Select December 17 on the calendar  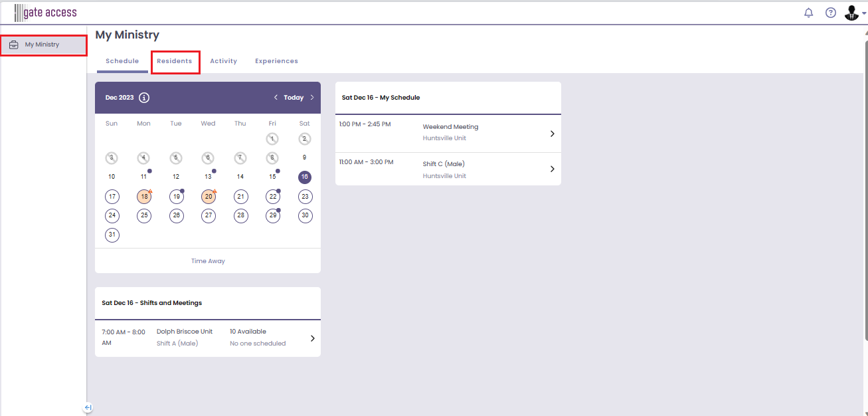(112, 197)
